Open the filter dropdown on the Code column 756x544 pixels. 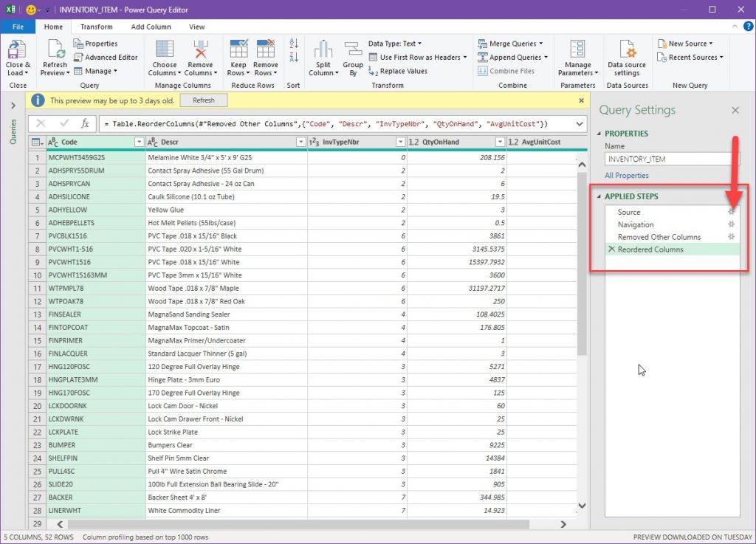coord(139,141)
